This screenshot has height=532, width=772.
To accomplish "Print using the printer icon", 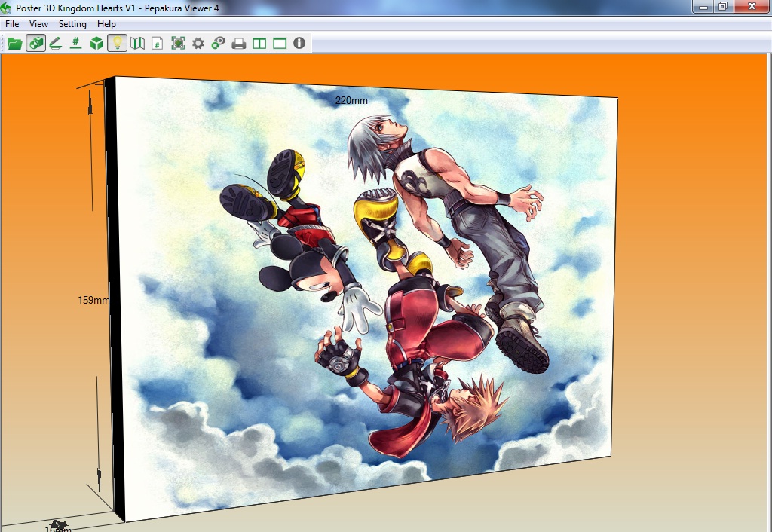I will coord(239,43).
